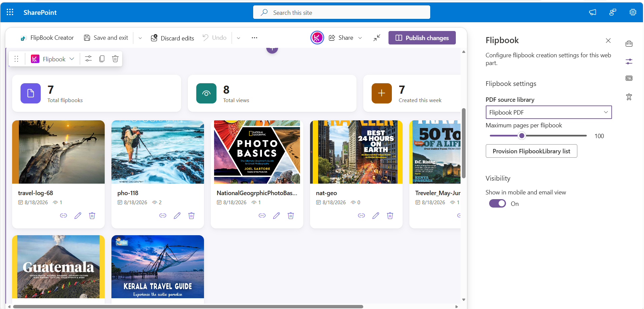Screen dimensions: 644x309
Task: Close the Flipbook settings pane
Action: point(608,40)
